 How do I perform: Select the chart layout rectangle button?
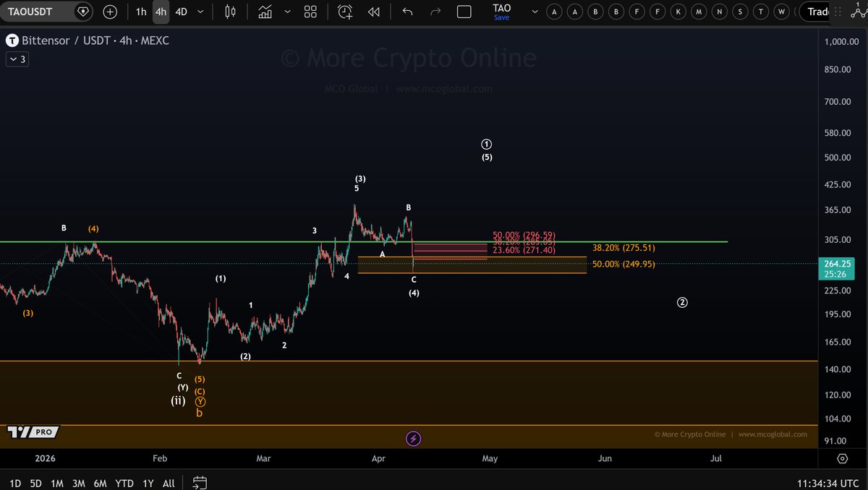click(x=464, y=12)
